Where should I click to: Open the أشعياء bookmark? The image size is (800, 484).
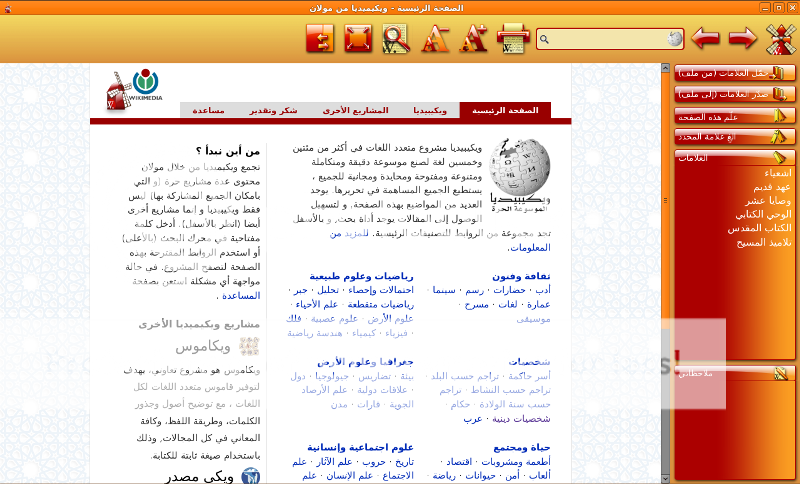778,173
